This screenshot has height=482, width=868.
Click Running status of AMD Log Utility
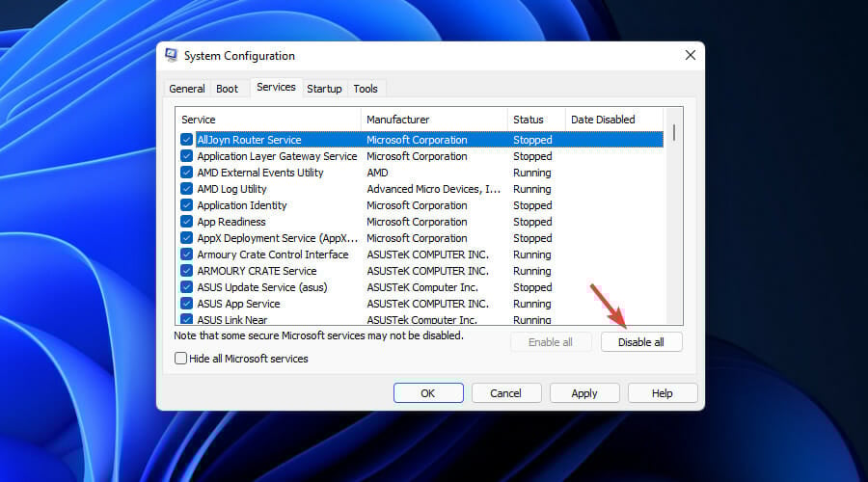point(532,189)
